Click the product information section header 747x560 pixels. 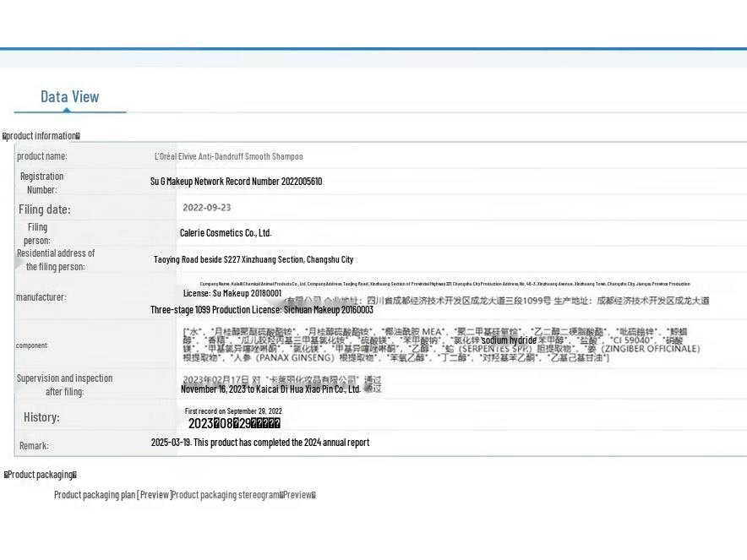click(x=41, y=136)
